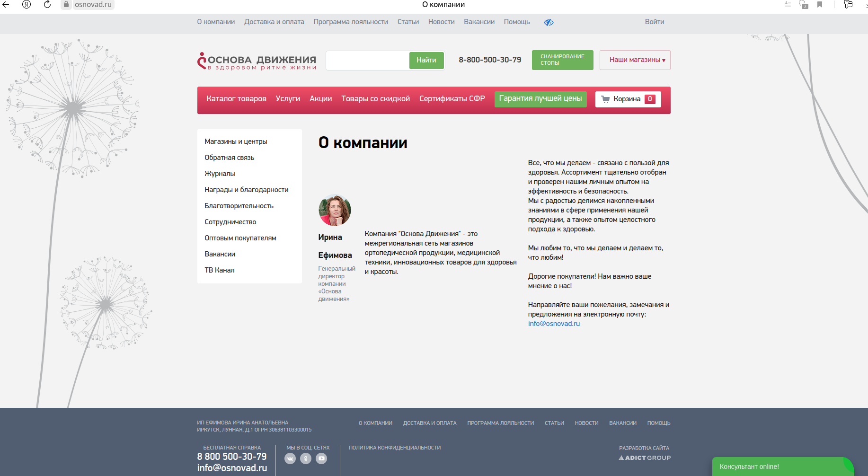Select Благотворительность in sidebar

(x=239, y=206)
